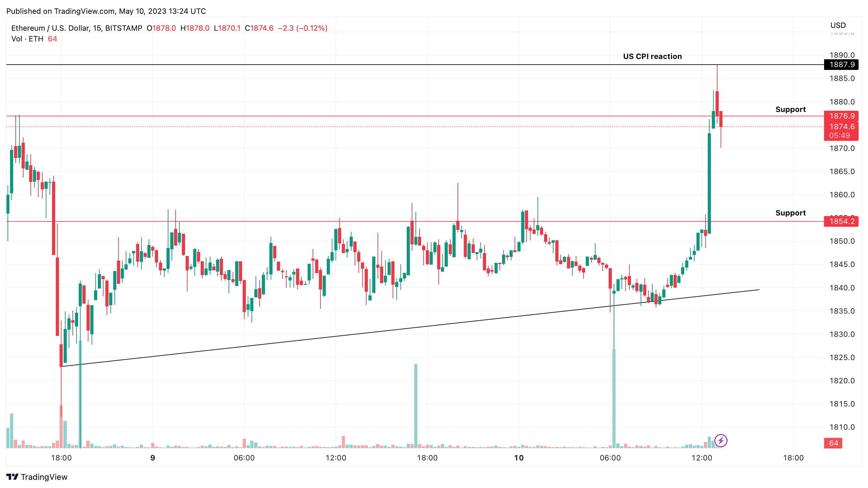Viewport: 868px width, 488px height.
Task: Click the red 64 volume value label
Action: pyautogui.click(x=833, y=443)
